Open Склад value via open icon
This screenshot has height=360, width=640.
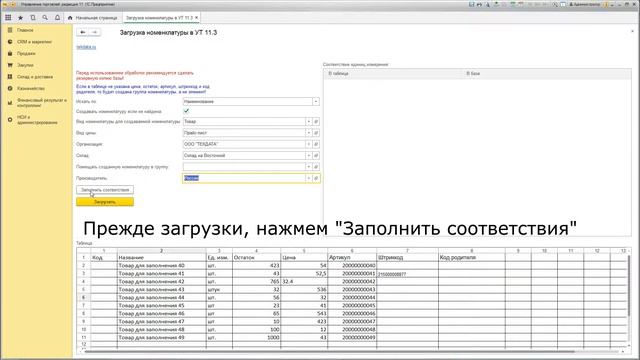(316, 156)
